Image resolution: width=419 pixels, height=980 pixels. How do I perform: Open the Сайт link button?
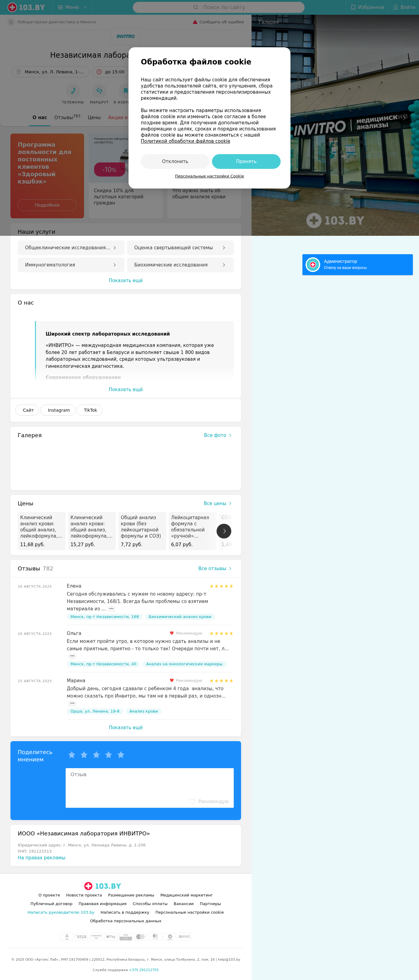(x=27, y=410)
